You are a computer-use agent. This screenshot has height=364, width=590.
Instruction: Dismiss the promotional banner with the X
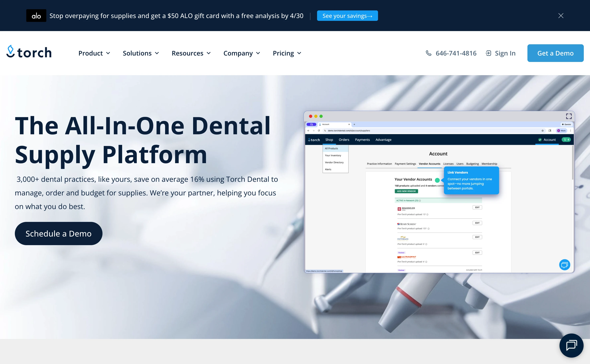pyautogui.click(x=561, y=16)
